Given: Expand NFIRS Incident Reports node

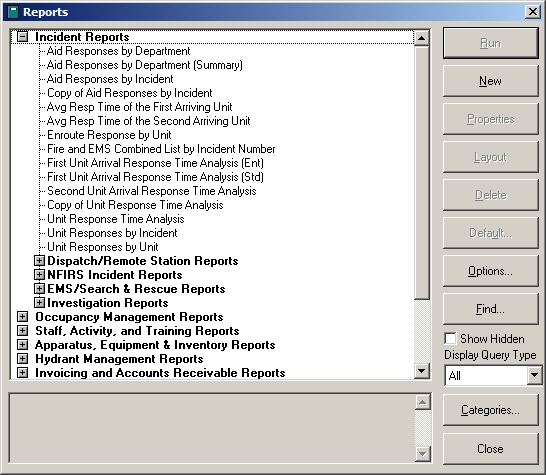Looking at the screenshot, I should pos(39,275).
